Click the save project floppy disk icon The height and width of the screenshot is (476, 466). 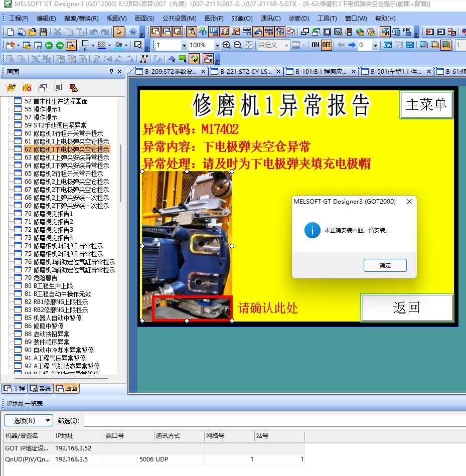click(43, 32)
